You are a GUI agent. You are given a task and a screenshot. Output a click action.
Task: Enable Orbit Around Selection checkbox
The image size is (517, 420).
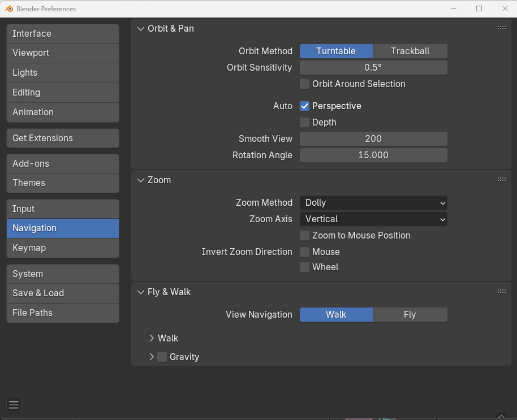click(305, 84)
